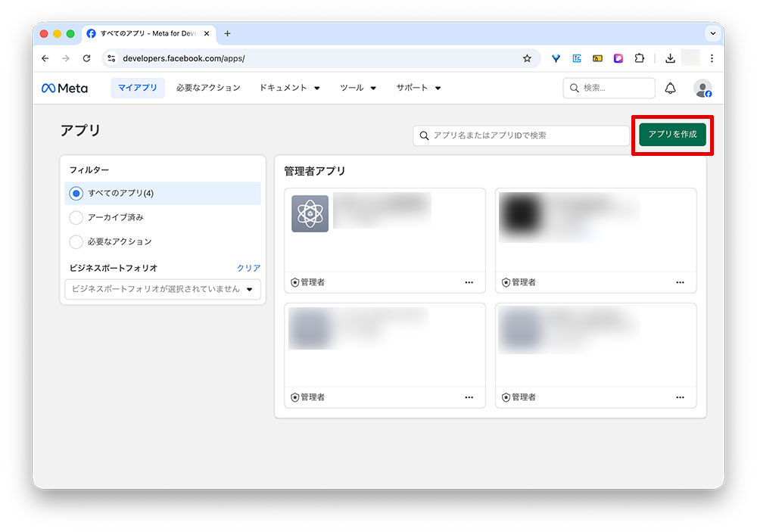Switch to the マイアプリ tab
Image resolution: width=757 pixels, height=532 pixels.
137,88
